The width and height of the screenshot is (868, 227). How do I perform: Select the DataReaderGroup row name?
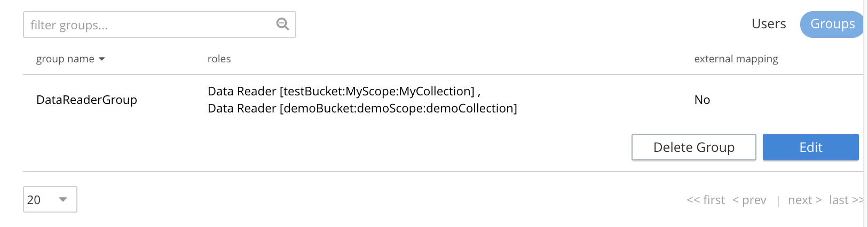click(x=86, y=100)
